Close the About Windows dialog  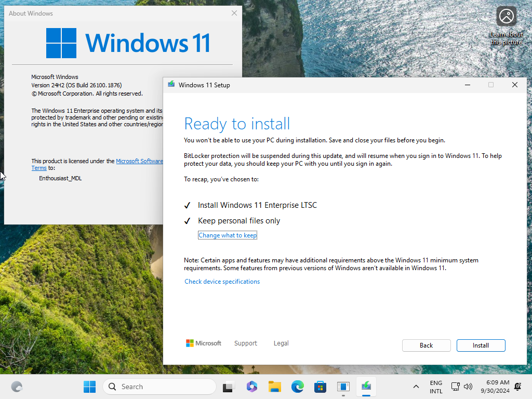[x=234, y=13]
